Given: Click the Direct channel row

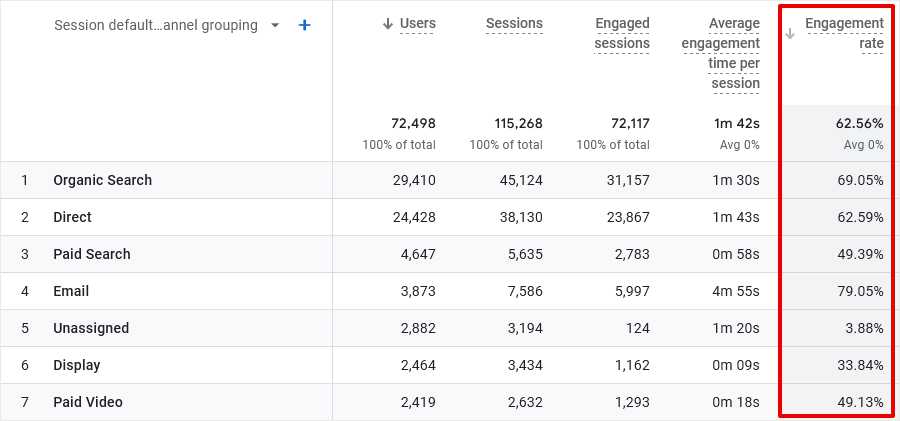Looking at the screenshot, I should tap(72, 217).
